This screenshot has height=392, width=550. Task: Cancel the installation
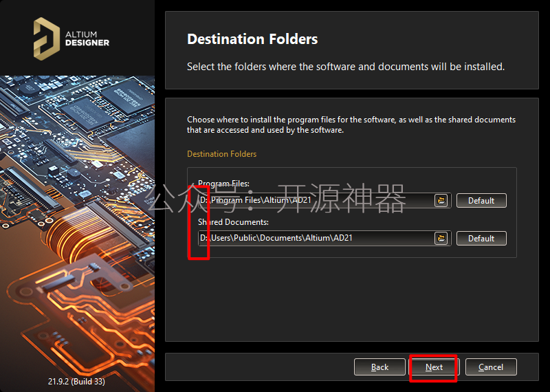point(491,367)
